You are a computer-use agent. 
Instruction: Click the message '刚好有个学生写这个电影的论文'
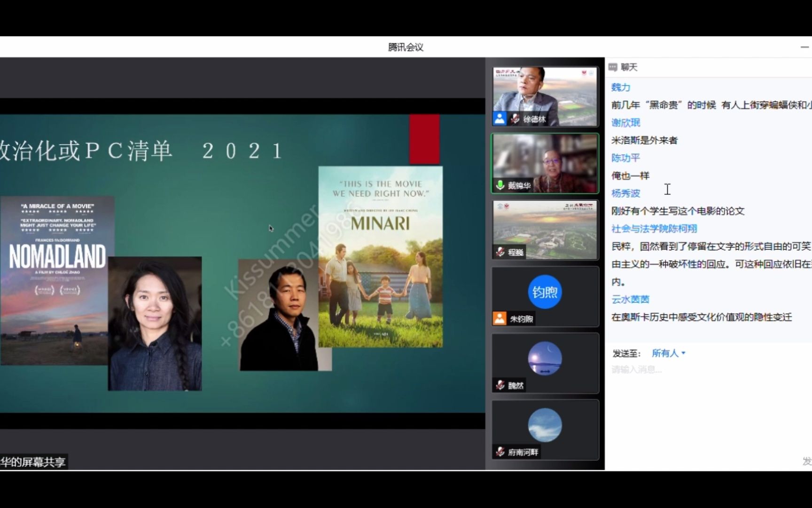coord(678,211)
